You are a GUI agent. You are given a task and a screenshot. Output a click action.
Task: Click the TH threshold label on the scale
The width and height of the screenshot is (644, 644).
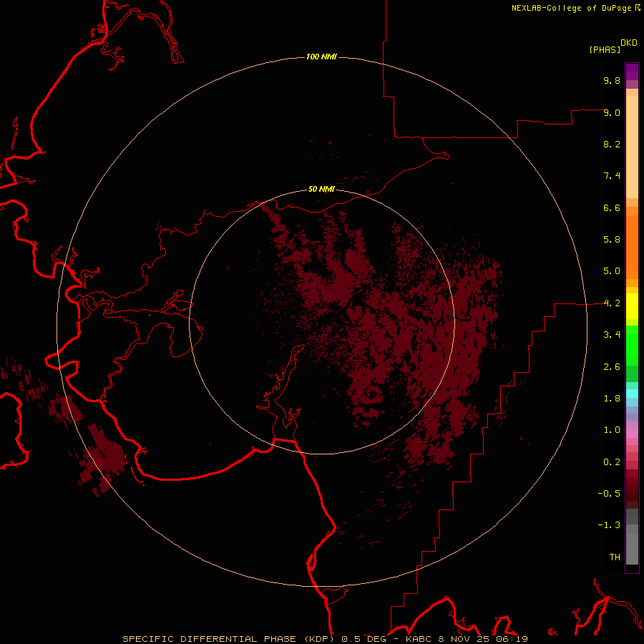(x=615, y=557)
